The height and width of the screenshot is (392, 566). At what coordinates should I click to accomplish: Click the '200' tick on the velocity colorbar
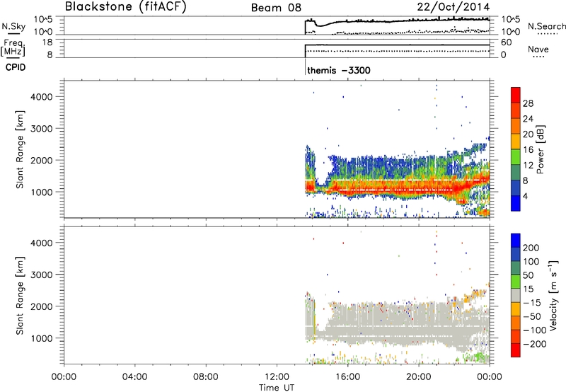(531, 248)
